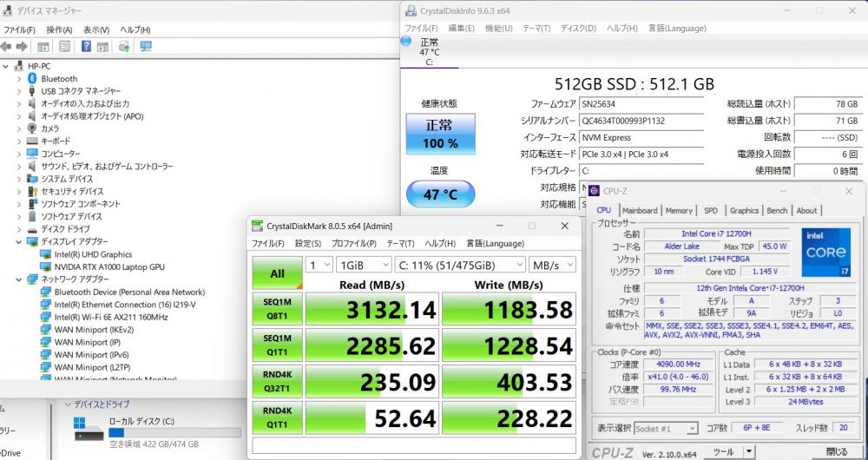
Task: Open 設定(S) menu in CrystalDiskMark
Action: click(308, 244)
